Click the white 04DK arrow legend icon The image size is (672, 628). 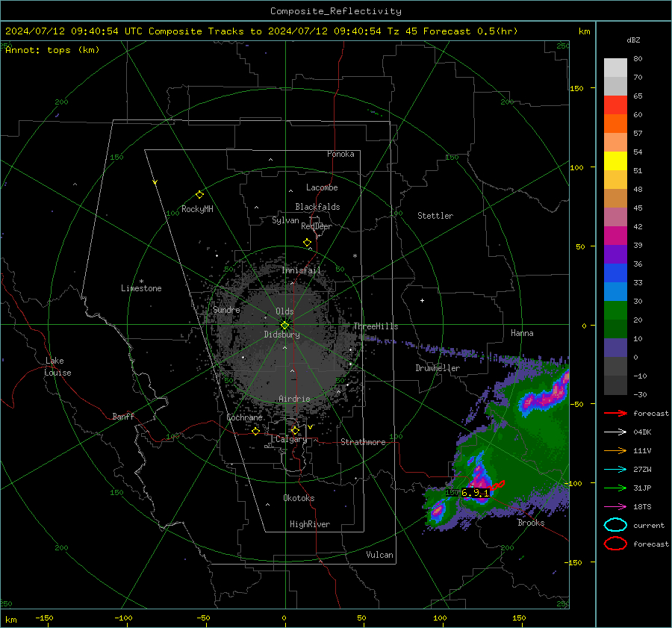point(615,432)
